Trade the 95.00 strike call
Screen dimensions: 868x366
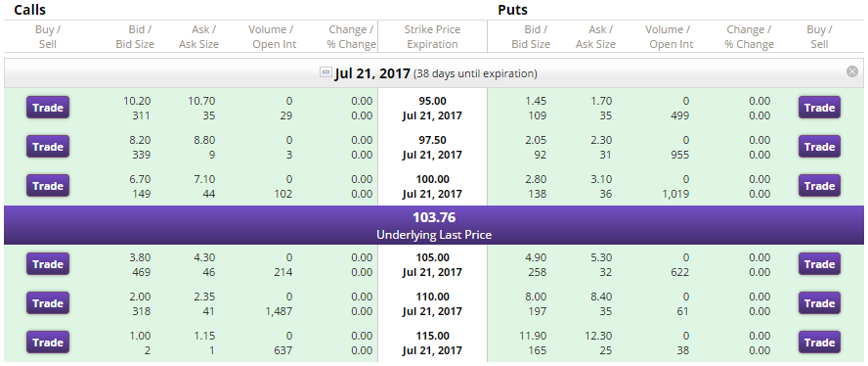pos(48,108)
